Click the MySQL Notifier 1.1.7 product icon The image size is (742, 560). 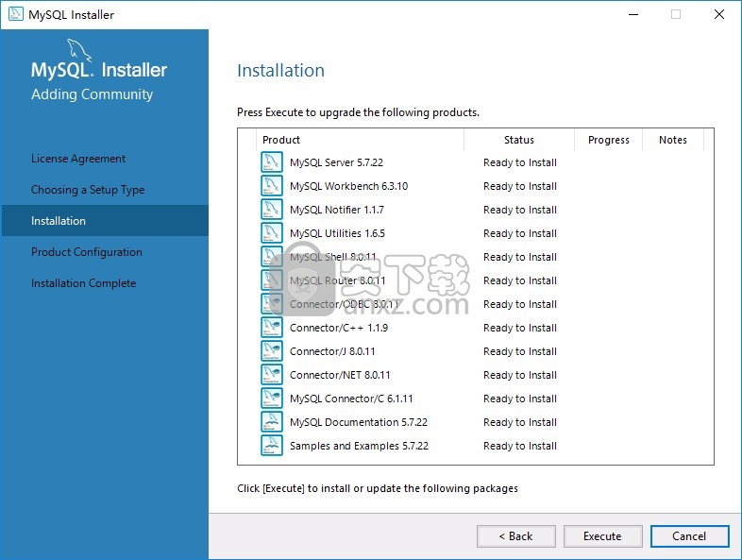pyautogui.click(x=272, y=210)
